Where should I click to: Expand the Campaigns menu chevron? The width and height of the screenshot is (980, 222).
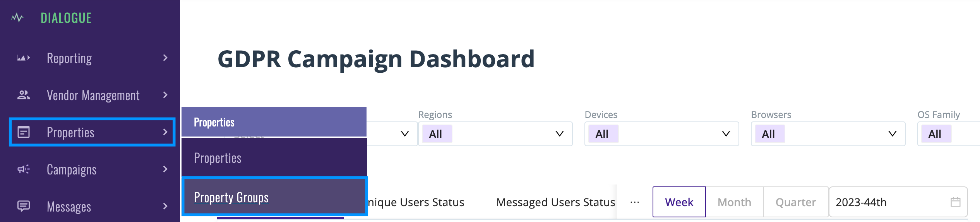coord(165,169)
